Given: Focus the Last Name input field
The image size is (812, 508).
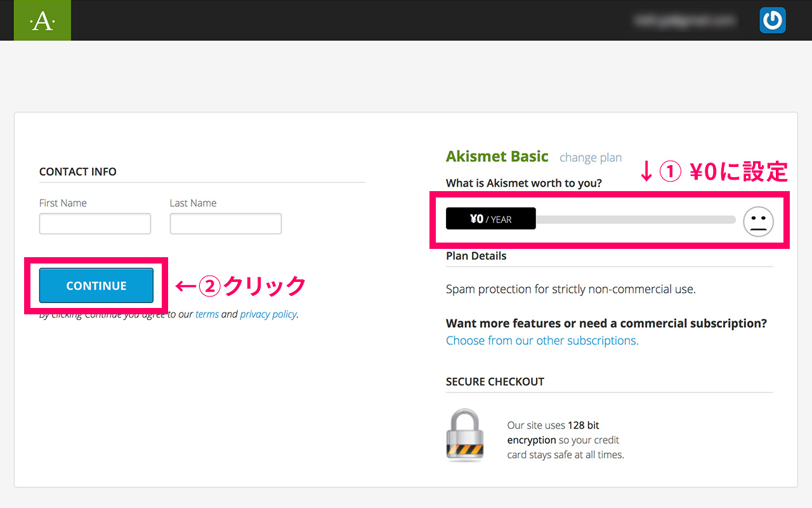Looking at the screenshot, I should [x=225, y=224].
